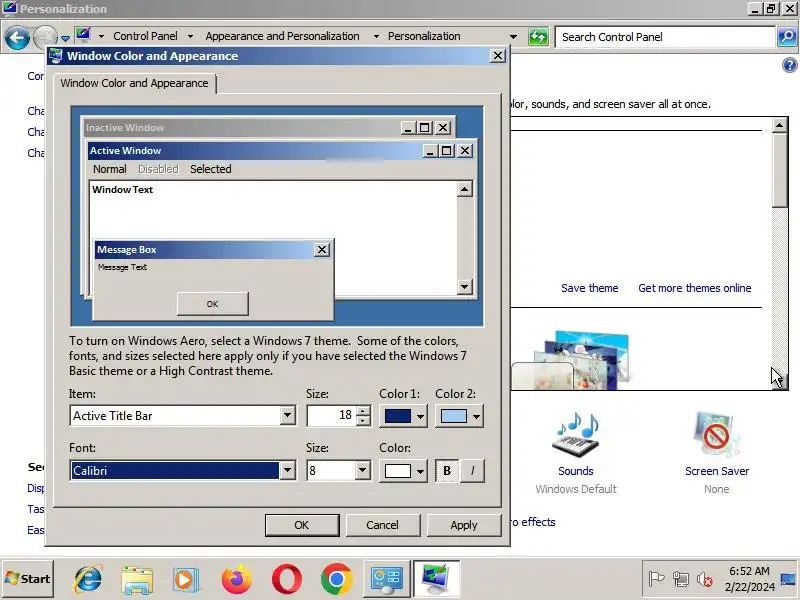Open Windows Media Player from taskbar

click(x=186, y=580)
